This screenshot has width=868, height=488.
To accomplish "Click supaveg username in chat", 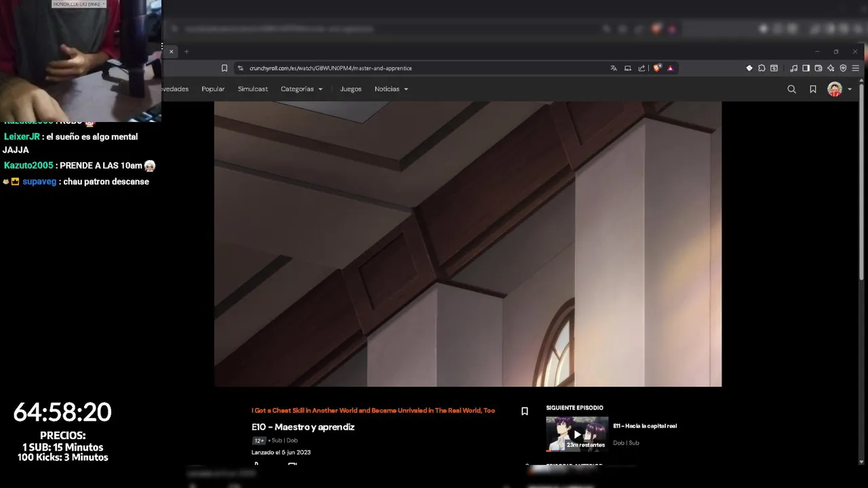I will [x=39, y=182].
